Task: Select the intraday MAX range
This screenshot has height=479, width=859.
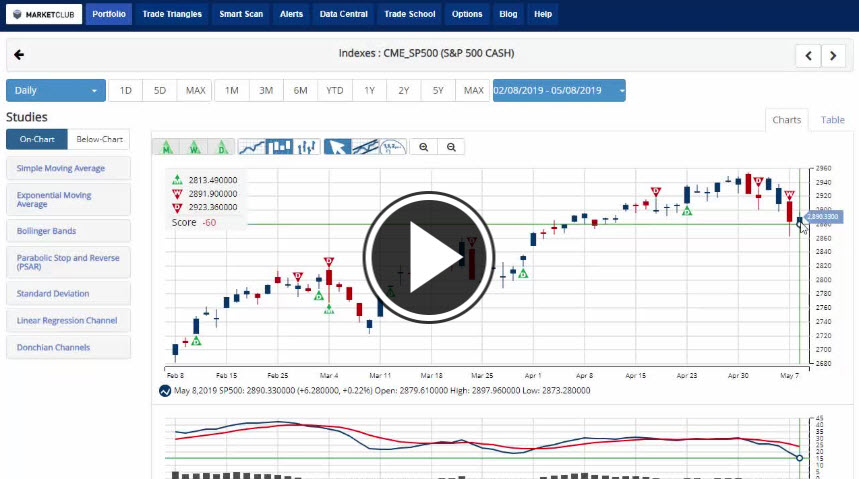Action: pos(195,90)
